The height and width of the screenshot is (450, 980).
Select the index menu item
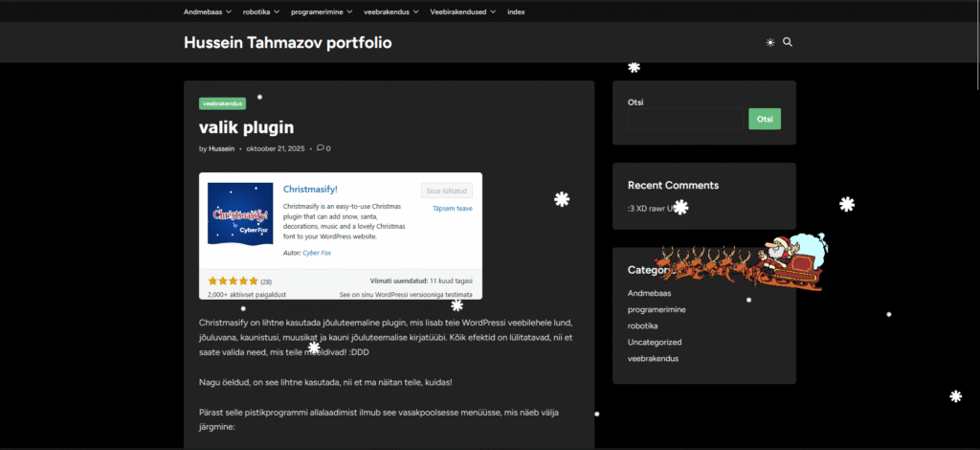pos(516,11)
